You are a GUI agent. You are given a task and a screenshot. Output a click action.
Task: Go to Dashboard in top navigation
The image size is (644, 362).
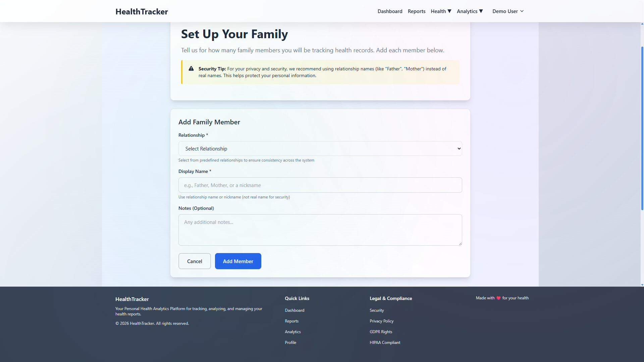[390, 11]
